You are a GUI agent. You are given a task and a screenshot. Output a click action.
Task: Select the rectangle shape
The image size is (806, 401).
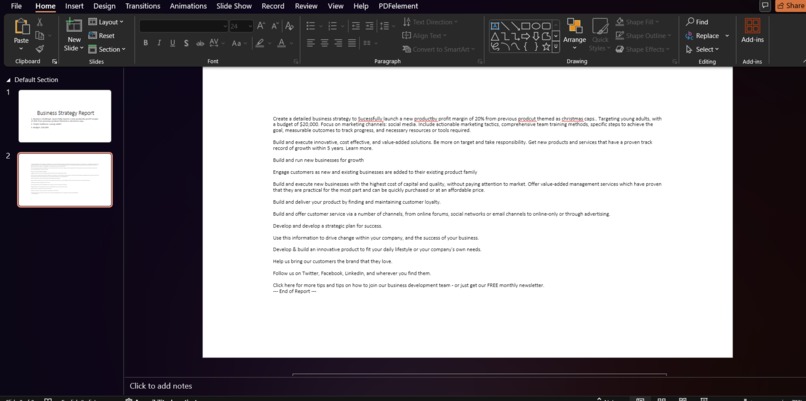tap(525, 26)
